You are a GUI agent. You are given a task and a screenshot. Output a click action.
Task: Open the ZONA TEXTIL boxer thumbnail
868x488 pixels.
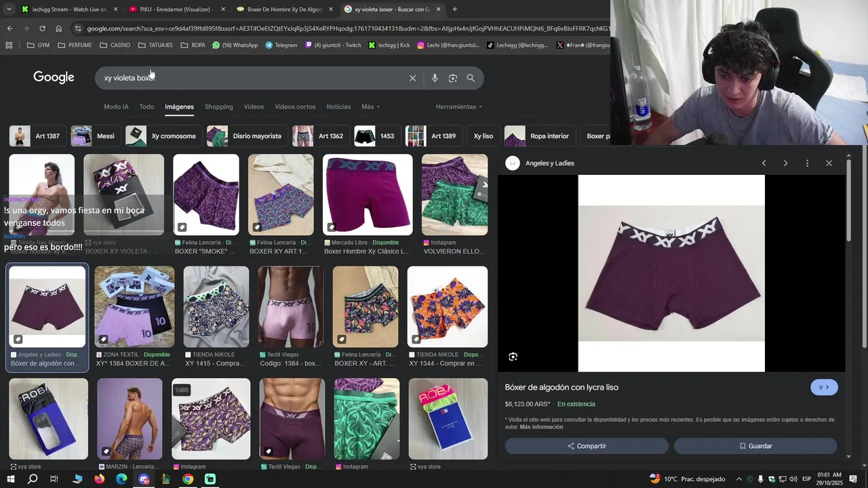click(134, 307)
